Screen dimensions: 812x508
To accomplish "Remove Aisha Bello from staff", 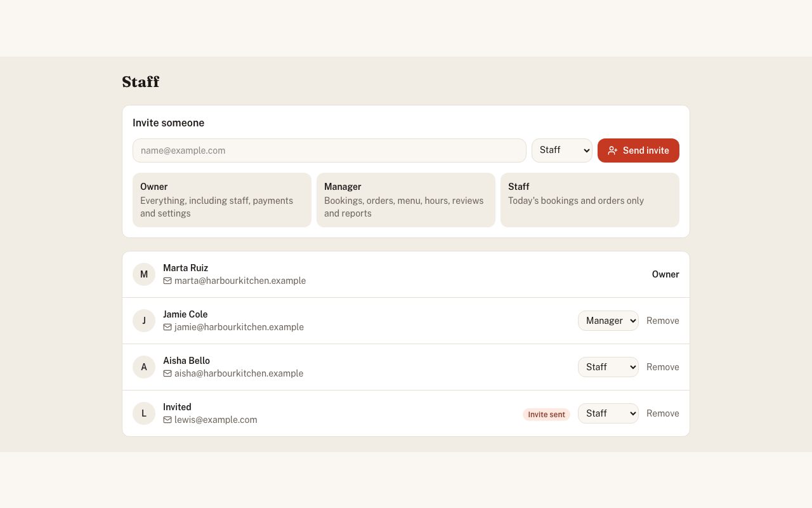I will pos(663,367).
